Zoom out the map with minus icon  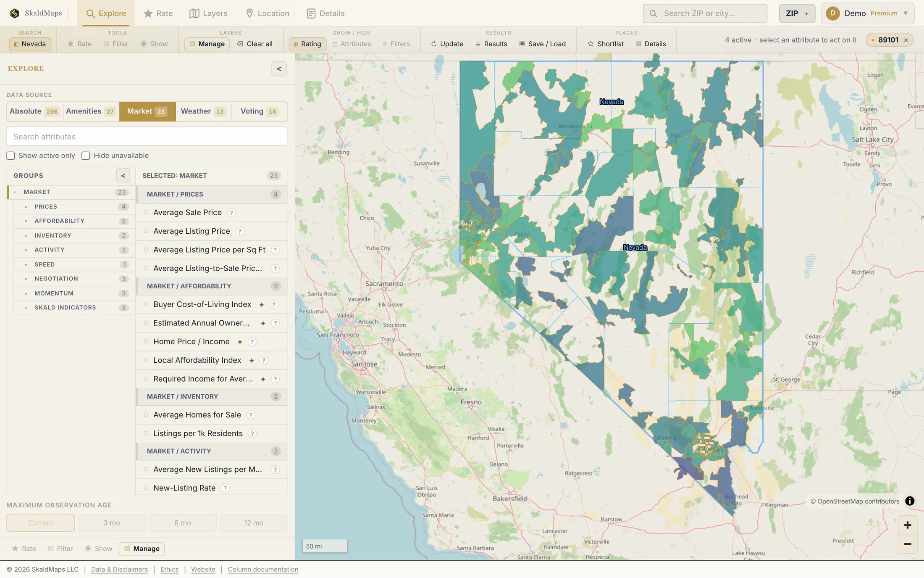coord(907,544)
